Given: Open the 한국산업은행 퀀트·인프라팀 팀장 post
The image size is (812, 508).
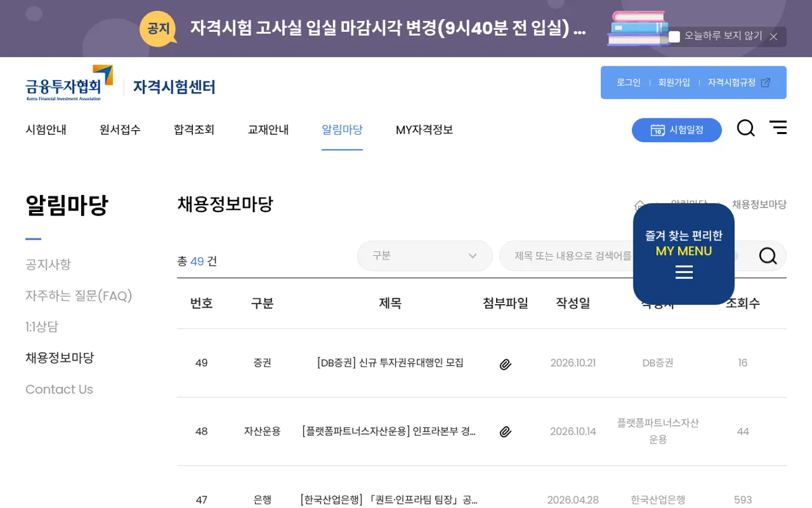Looking at the screenshot, I should (389, 500).
